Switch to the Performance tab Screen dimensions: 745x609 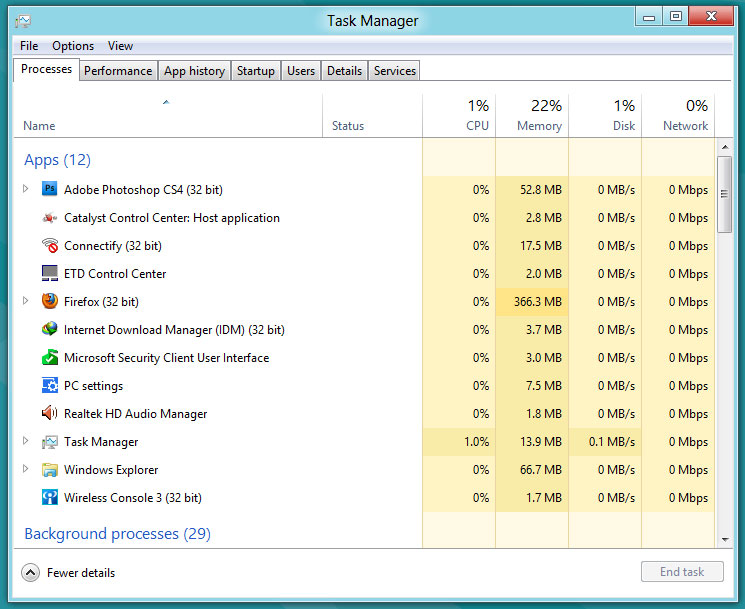(118, 71)
